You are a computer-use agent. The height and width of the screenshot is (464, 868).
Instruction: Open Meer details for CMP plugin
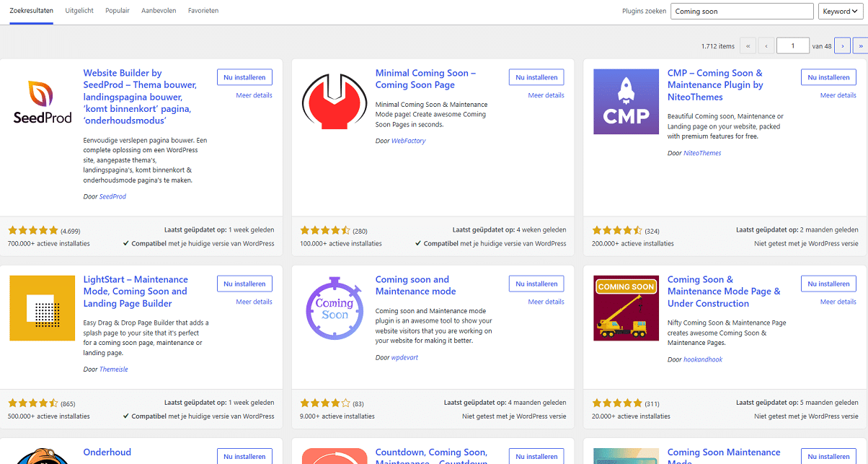[838, 95]
